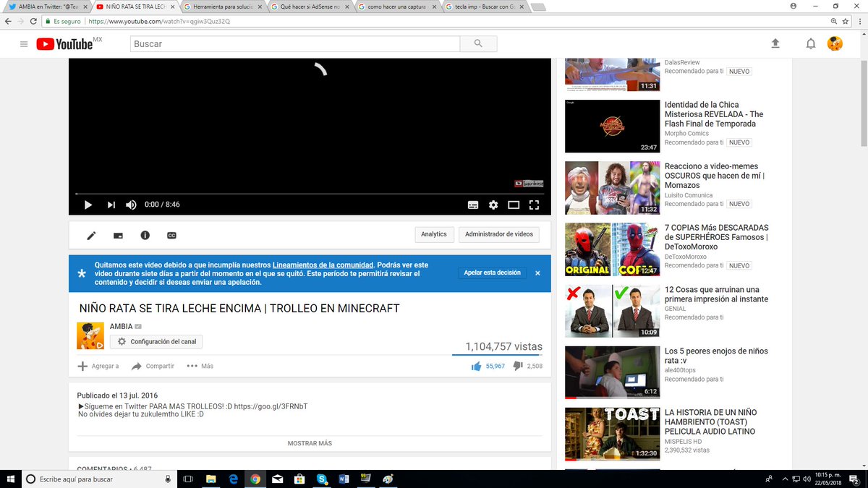Image resolution: width=868 pixels, height=488 pixels.
Task: Bookmark page with star icon
Action: coord(845,22)
